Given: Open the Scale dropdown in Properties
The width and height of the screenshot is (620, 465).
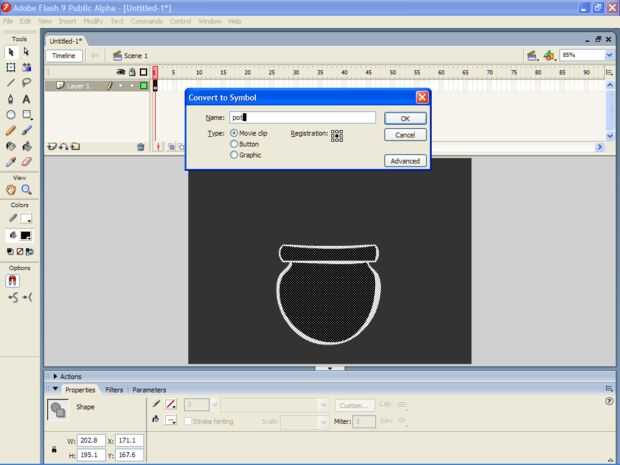Looking at the screenshot, I should click(323, 422).
